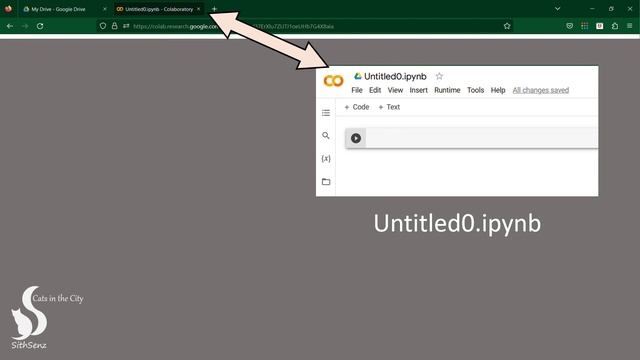
Task: Close the My Drive - Google Drive tab
Action: [104, 9]
